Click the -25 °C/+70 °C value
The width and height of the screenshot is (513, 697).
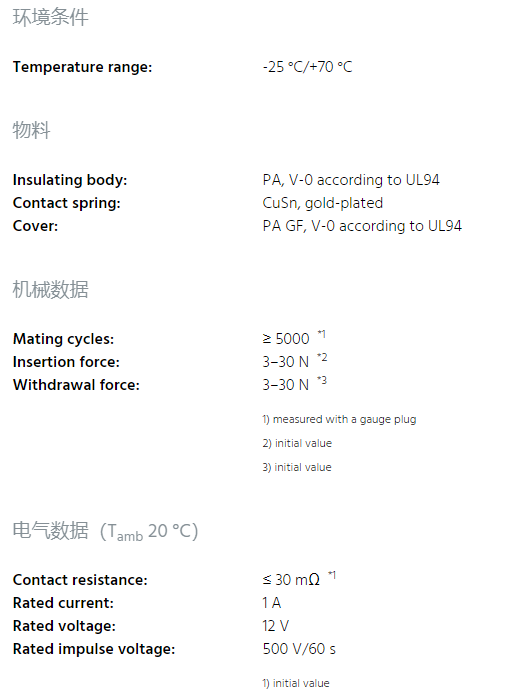click(x=307, y=67)
